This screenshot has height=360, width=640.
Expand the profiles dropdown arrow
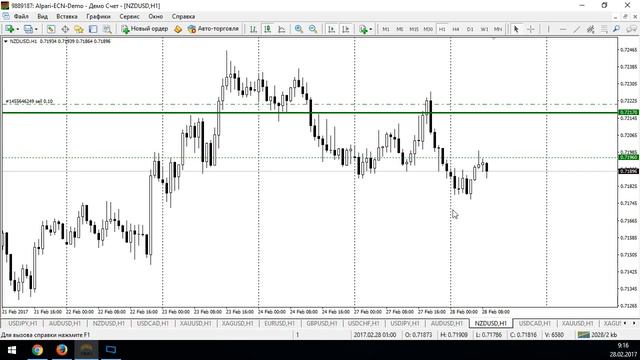(36, 29)
